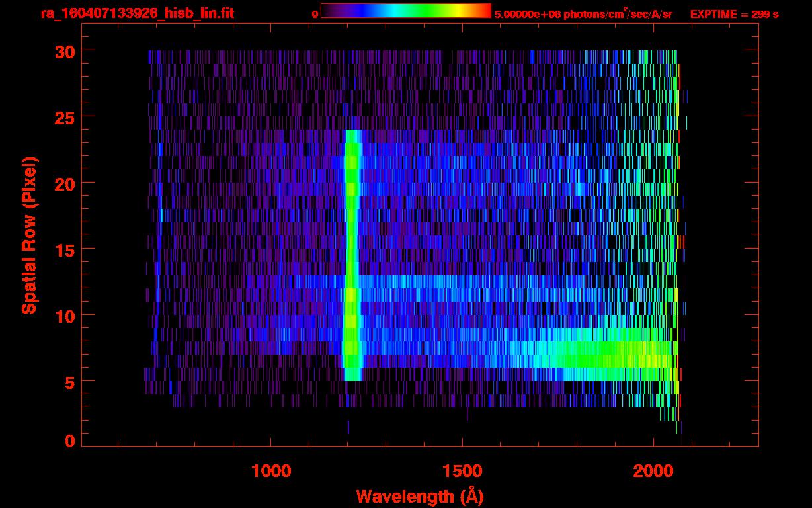Click the cyan section of the colorbar

point(389,11)
